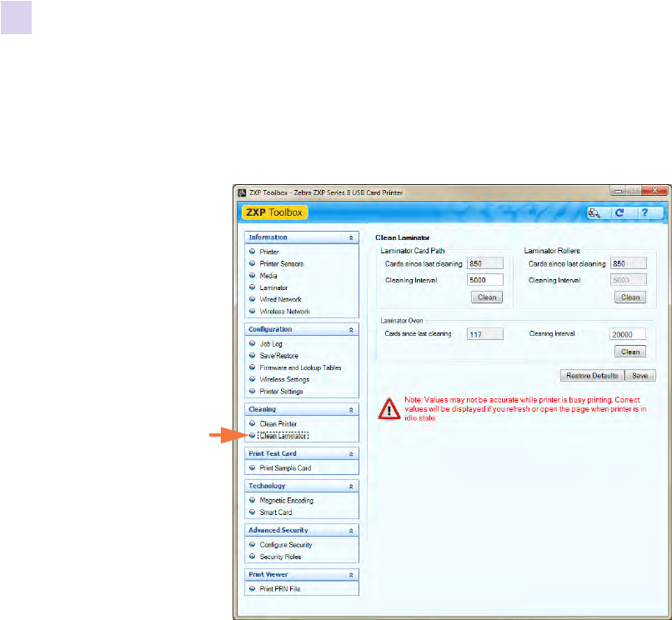
Task: Open the Magnetic Encoding page
Action: [286, 501]
